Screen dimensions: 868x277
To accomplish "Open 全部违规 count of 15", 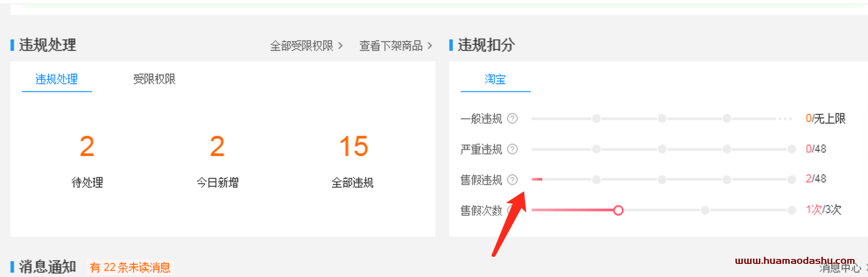I will click(354, 146).
